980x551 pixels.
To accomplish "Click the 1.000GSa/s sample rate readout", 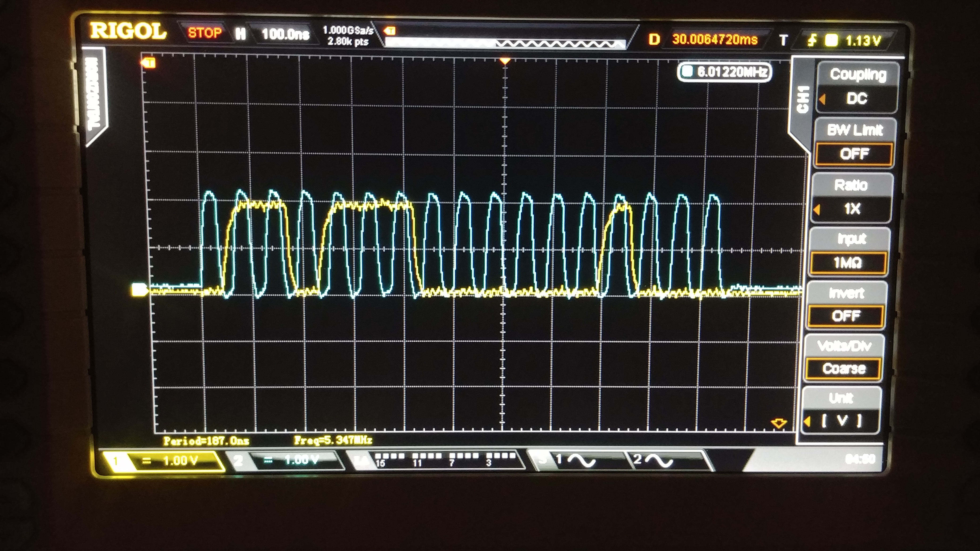I will 348,30.
